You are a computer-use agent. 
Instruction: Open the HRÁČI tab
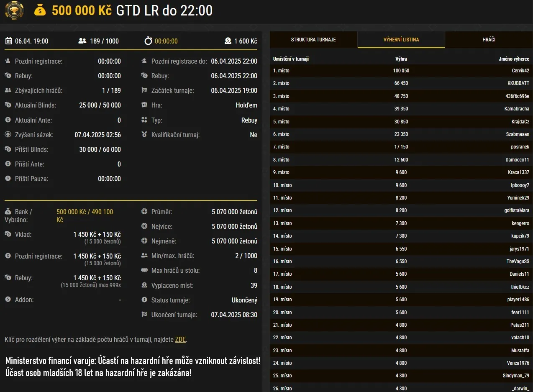pos(489,40)
